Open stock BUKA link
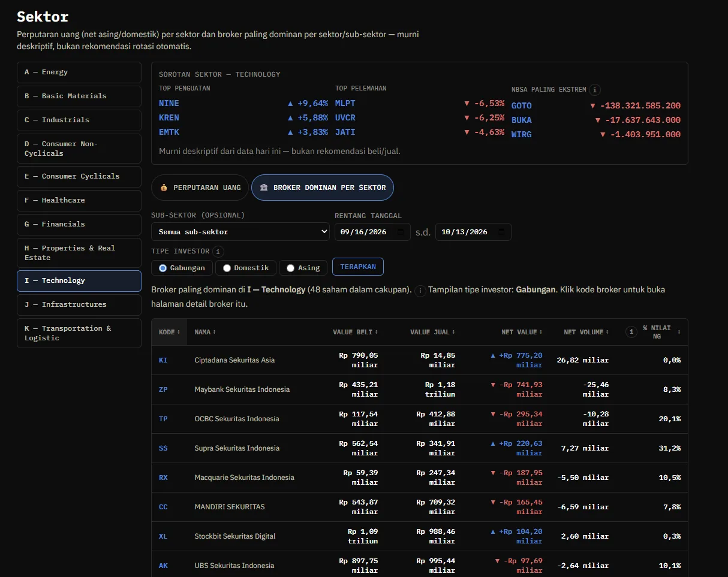The width and height of the screenshot is (728, 577). [522, 120]
